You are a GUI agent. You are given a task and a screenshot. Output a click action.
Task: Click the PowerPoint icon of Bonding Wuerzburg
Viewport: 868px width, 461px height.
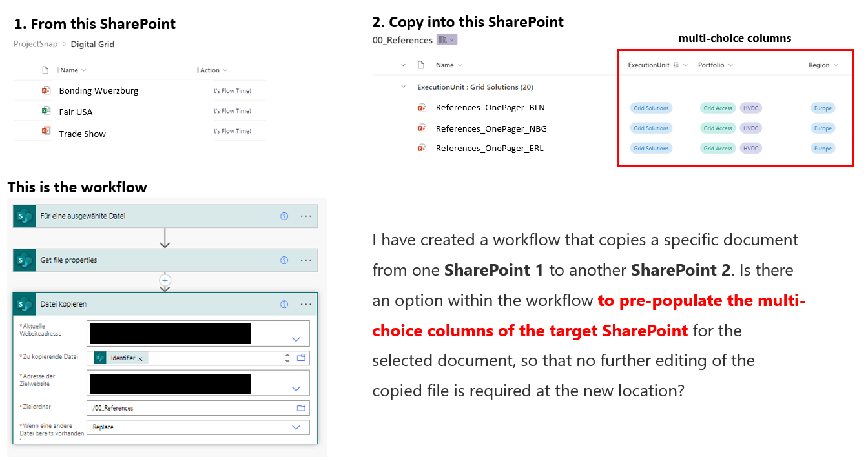(x=46, y=90)
